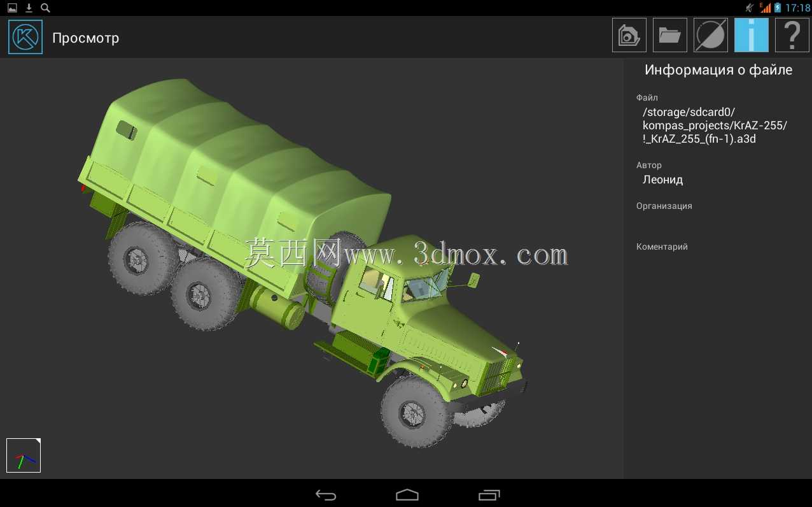Tap the mobile signal strength icon
This screenshot has width=812, height=507.
coord(765,8)
